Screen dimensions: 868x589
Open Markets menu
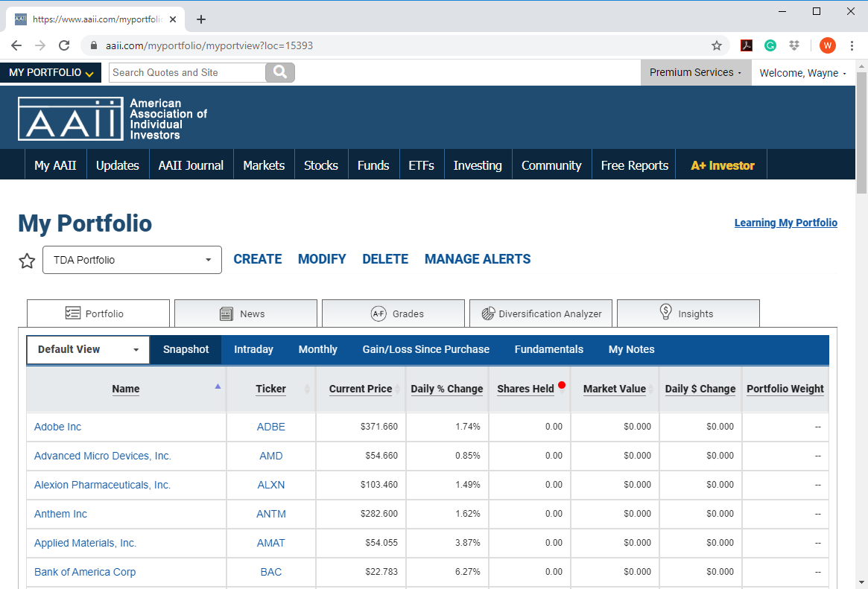coord(264,165)
